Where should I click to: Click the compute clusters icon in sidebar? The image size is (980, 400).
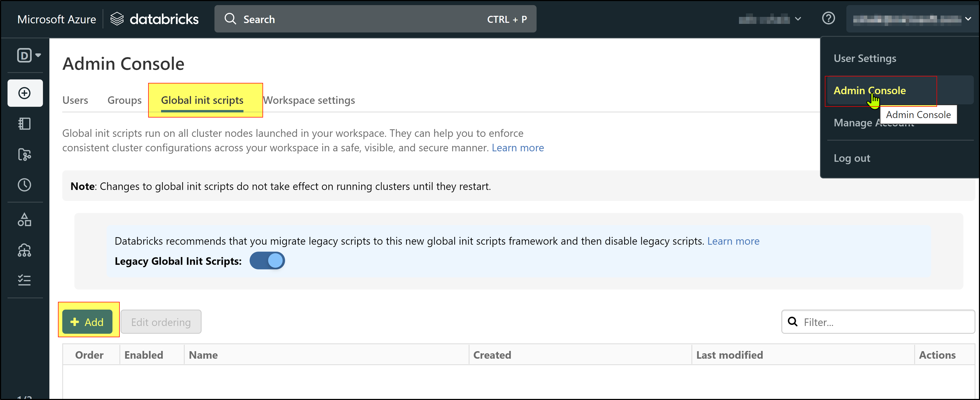click(x=25, y=250)
